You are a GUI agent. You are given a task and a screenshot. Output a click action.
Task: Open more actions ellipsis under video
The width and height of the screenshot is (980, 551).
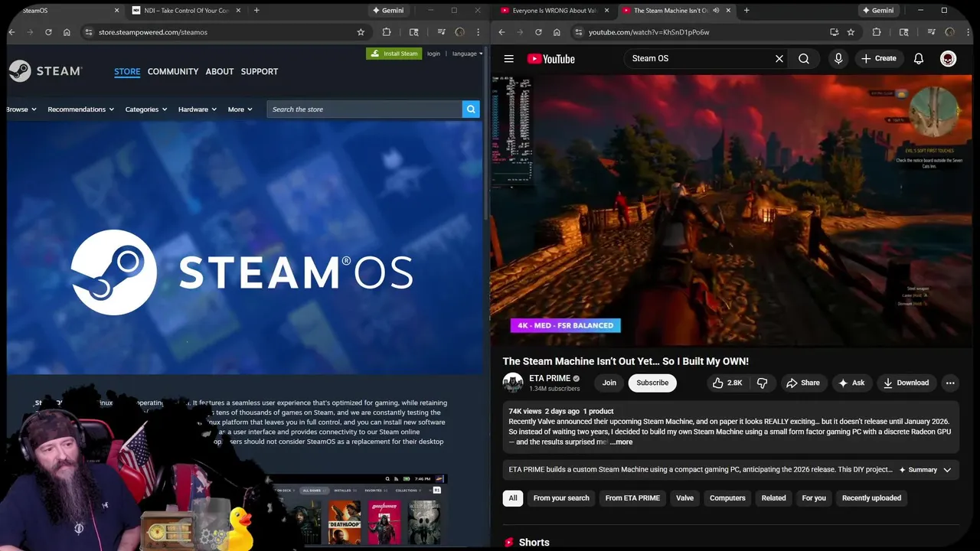click(950, 383)
